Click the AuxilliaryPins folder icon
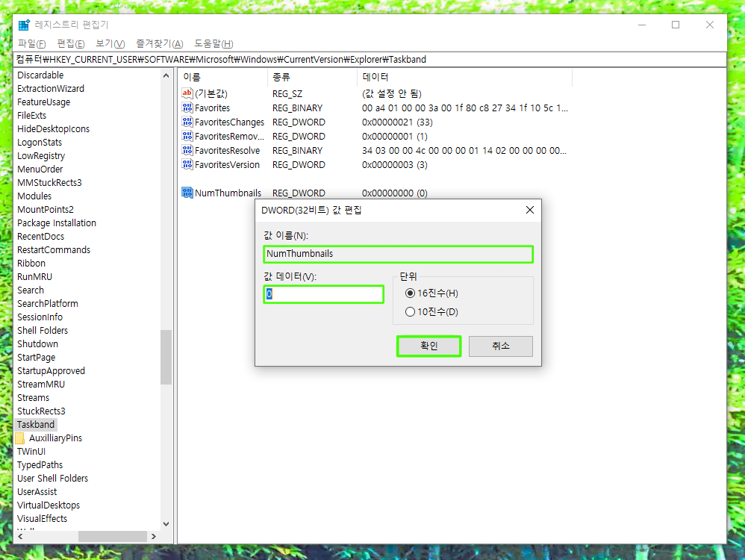Image resolution: width=745 pixels, height=560 pixels. coord(20,438)
